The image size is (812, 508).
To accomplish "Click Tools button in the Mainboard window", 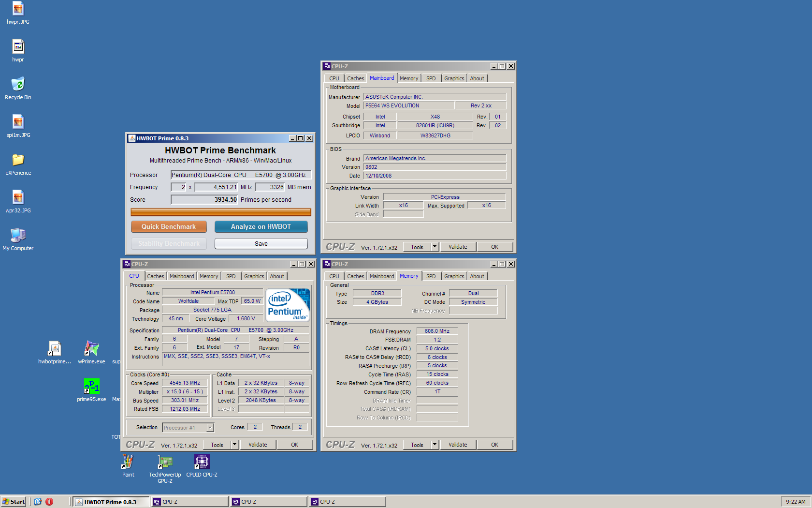I will pos(417,247).
